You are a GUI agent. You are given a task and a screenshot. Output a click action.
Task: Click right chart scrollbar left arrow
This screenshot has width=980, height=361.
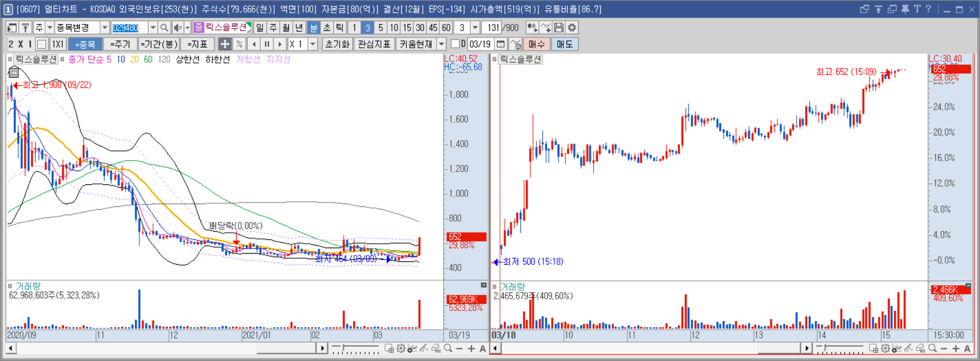click(496, 348)
